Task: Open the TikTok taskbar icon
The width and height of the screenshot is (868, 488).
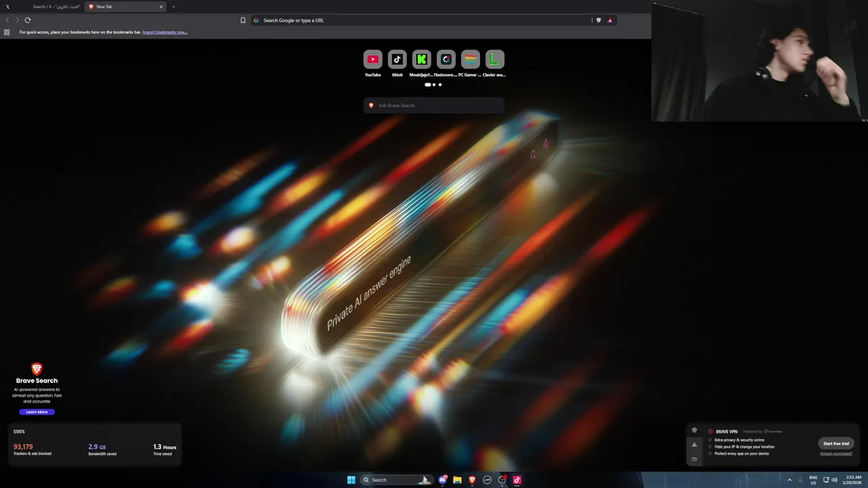Action: tap(517, 480)
